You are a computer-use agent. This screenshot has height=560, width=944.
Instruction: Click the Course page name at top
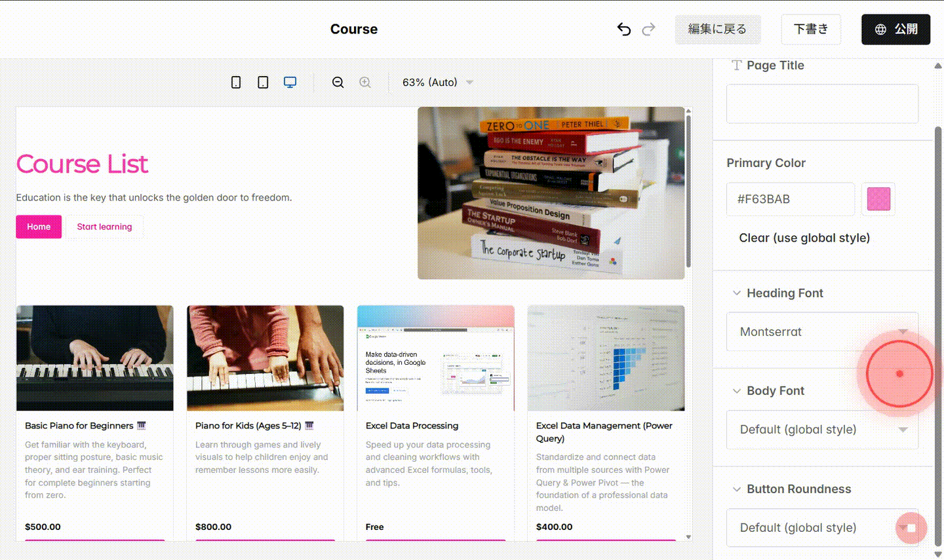point(354,29)
